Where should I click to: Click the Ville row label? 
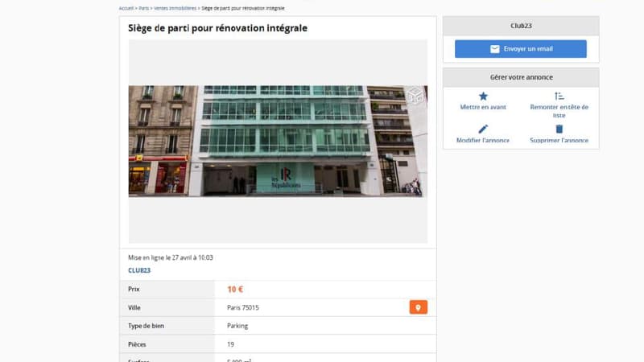coord(134,308)
